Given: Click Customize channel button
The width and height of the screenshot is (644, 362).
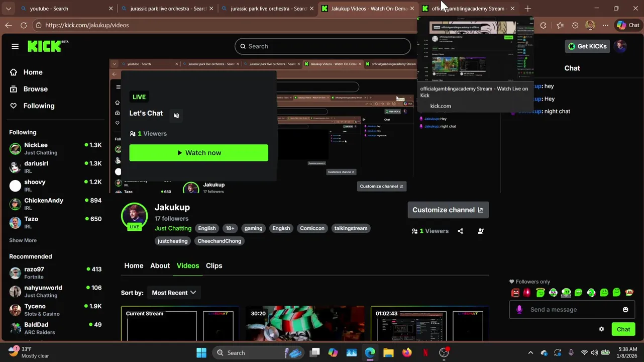Looking at the screenshot, I should (448, 210).
